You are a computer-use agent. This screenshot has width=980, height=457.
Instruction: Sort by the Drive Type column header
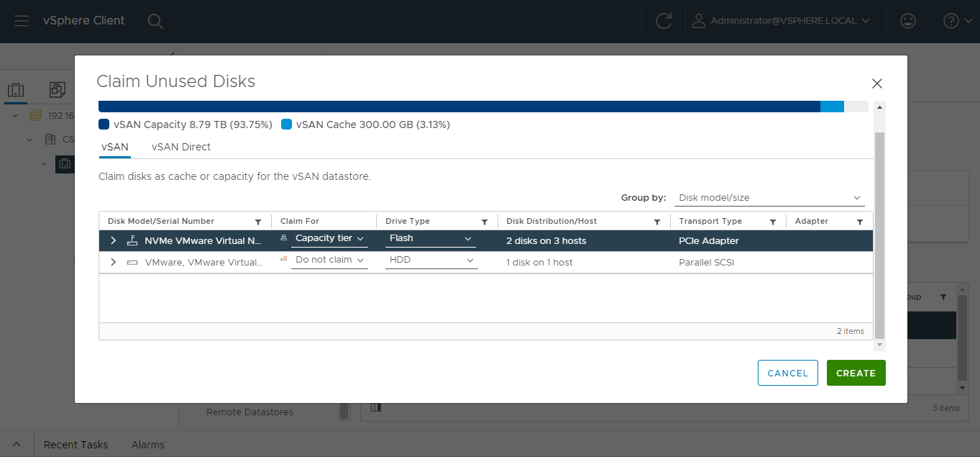408,222
